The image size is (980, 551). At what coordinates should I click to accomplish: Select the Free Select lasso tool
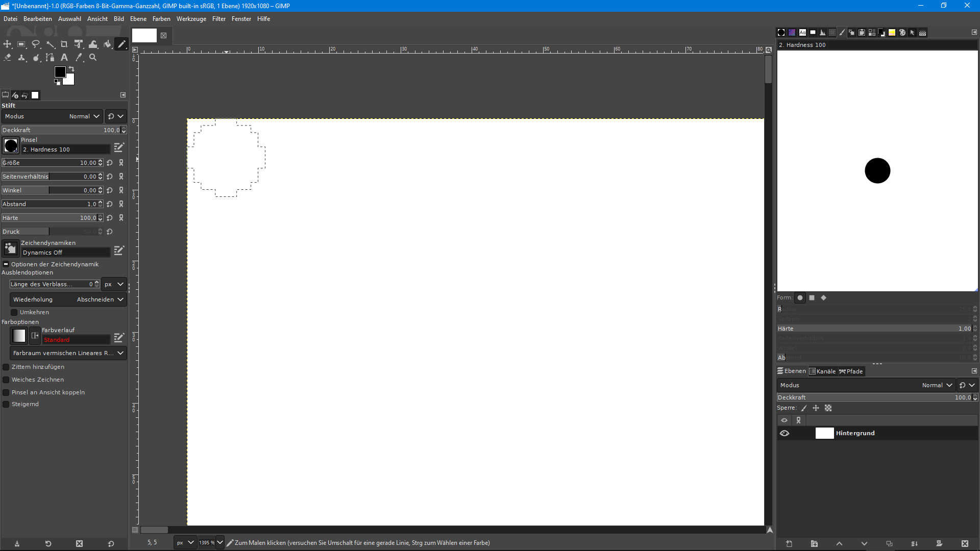(36, 44)
